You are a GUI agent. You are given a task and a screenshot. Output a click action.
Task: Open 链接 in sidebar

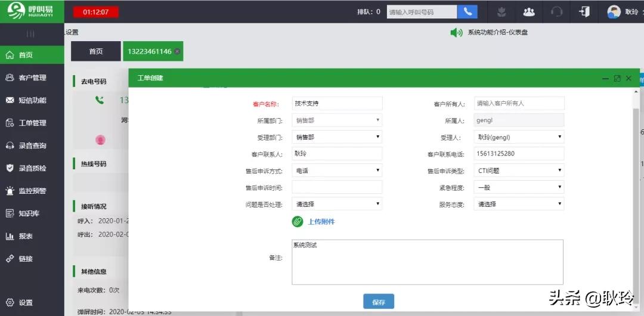coord(32,259)
